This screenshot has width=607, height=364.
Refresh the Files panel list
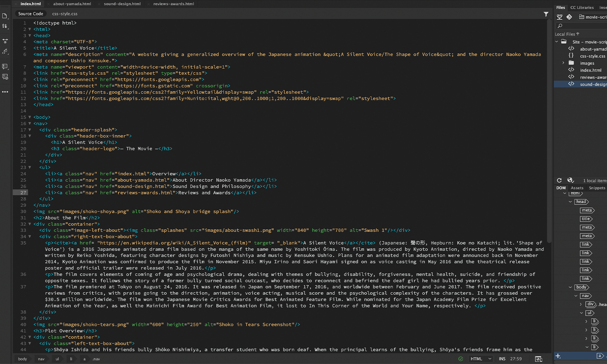coord(559,180)
